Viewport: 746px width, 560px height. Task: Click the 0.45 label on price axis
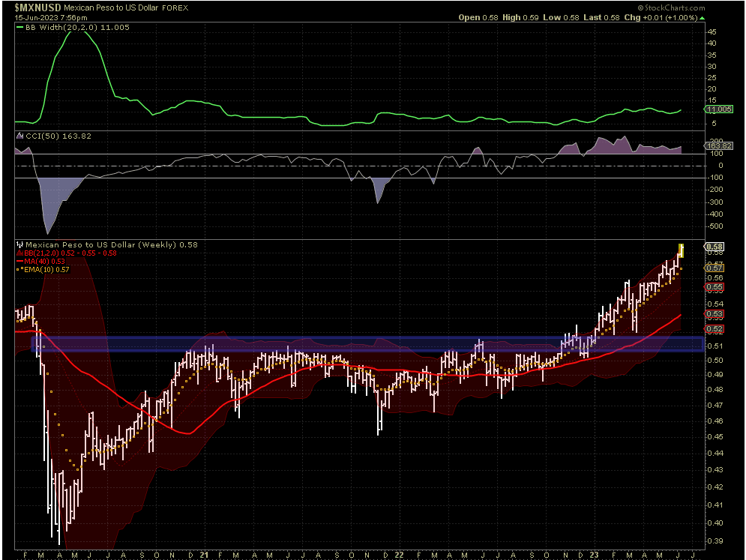point(715,437)
